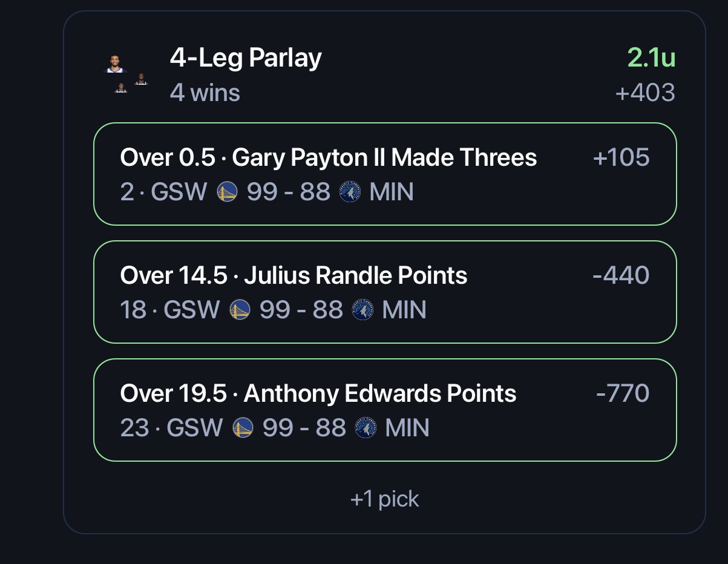
Task: Click the Timberwolves logo in the Gary Payton II leg
Action: 350,192
